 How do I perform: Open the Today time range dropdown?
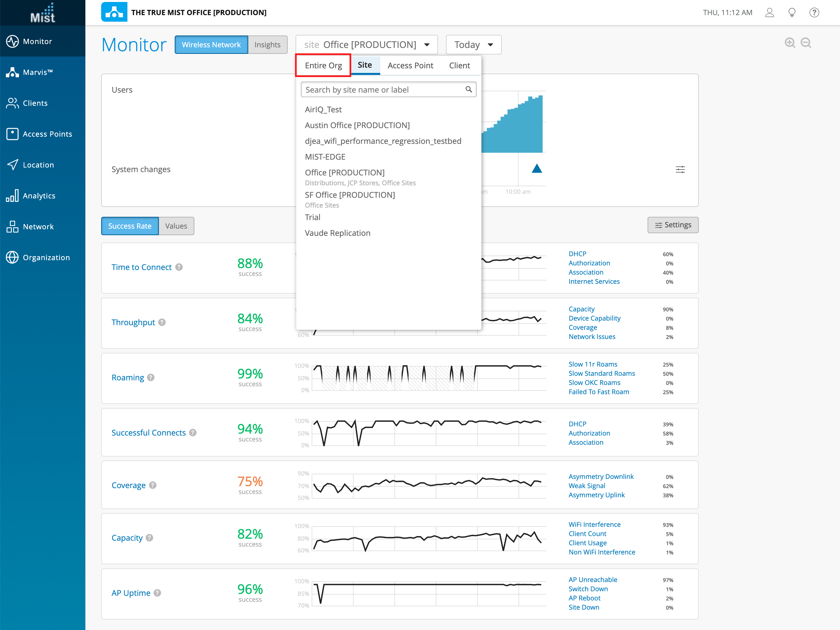point(473,45)
